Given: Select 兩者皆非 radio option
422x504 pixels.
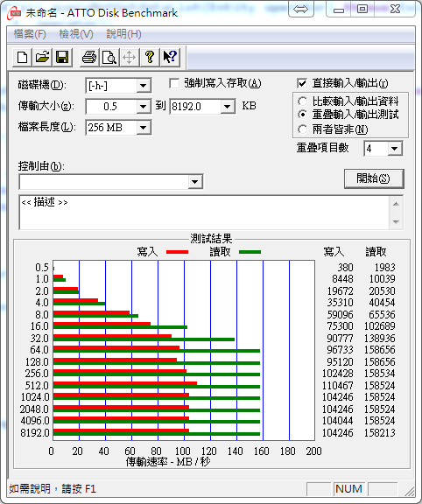Looking at the screenshot, I should (x=302, y=129).
